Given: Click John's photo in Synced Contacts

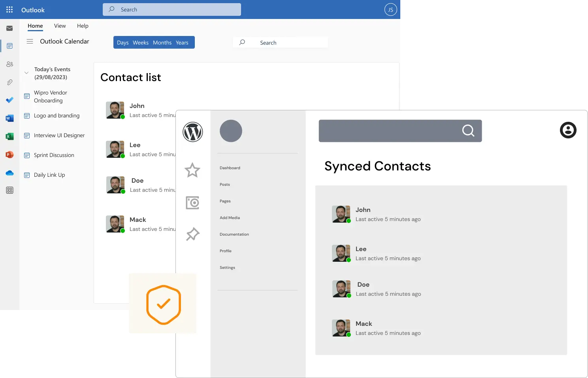Looking at the screenshot, I should click(341, 214).
